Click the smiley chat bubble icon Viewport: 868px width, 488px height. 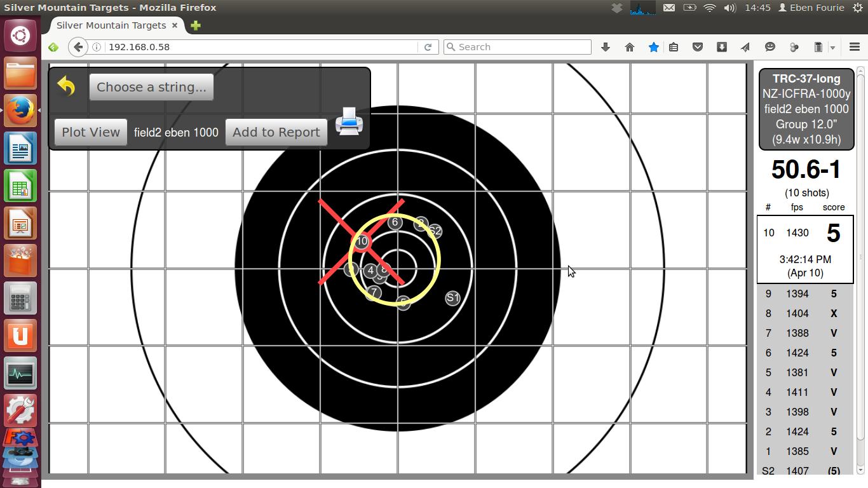click(x=770, y=47)
